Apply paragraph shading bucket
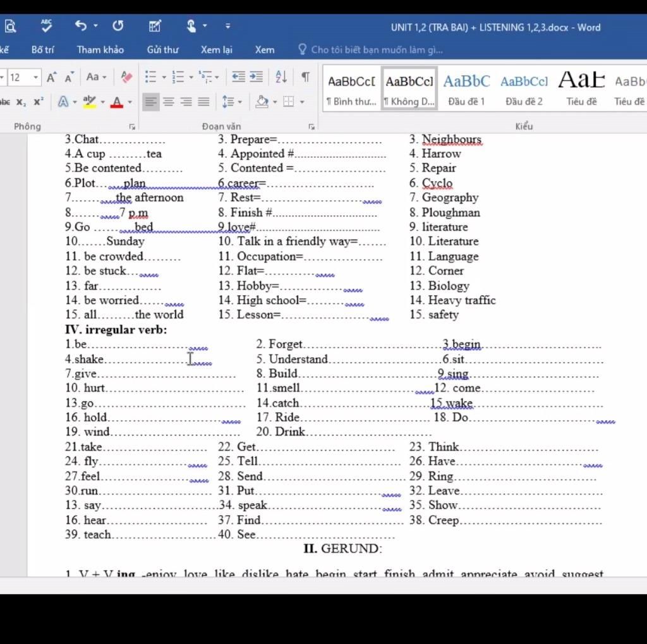The image size is (647, 644). [x=262, y=102]
